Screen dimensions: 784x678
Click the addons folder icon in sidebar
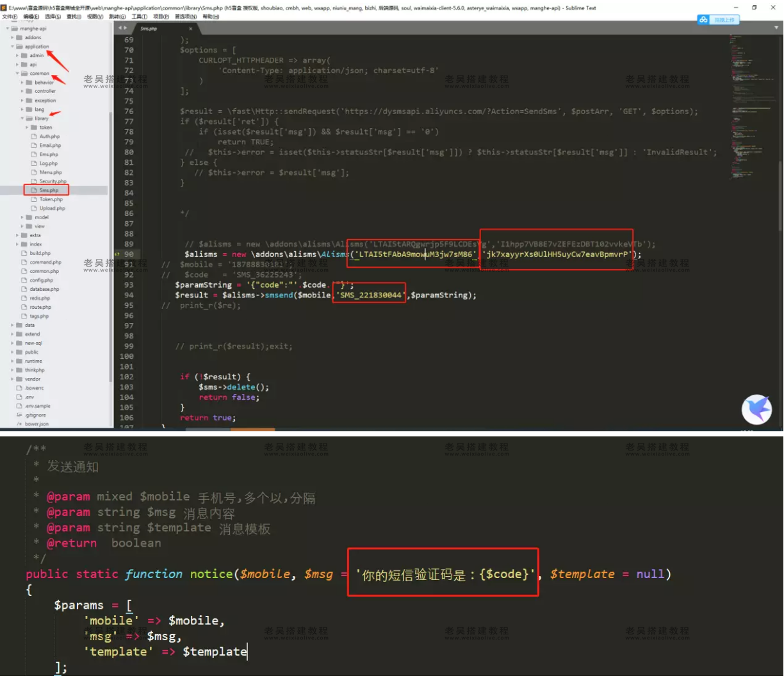pyautogui.click(x=19, y=38)
